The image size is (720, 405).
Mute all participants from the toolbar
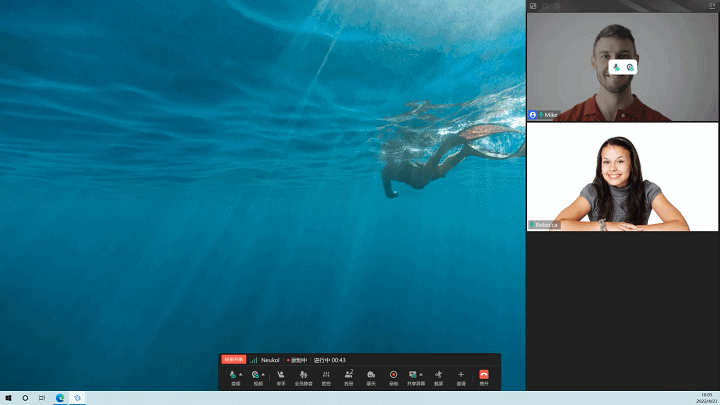[x=303, y=375]
